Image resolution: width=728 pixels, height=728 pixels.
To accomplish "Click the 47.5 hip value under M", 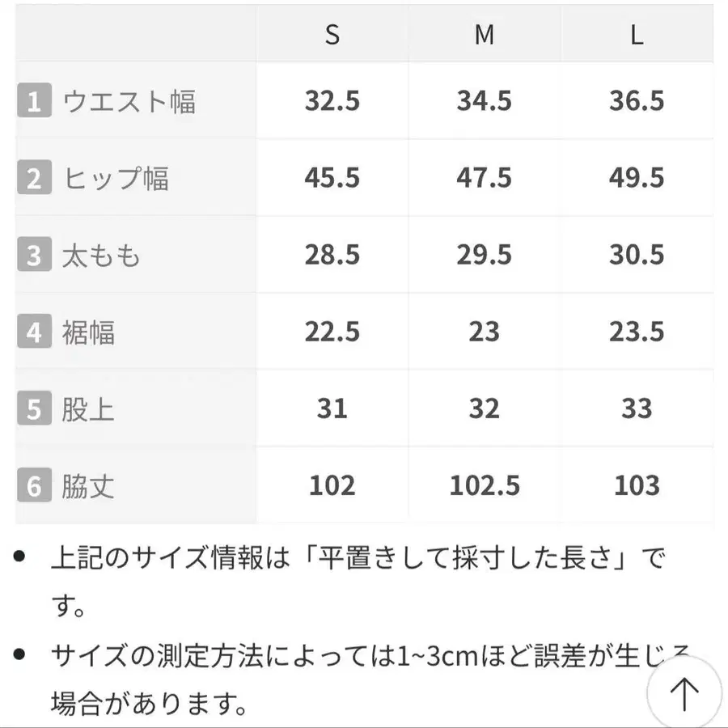I will pos(484,178).
